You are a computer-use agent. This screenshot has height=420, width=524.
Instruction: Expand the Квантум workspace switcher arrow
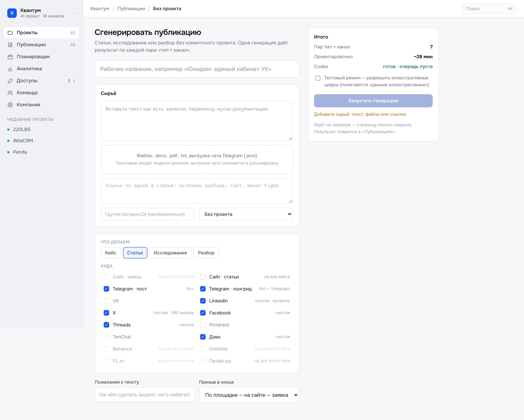point(74,13)
